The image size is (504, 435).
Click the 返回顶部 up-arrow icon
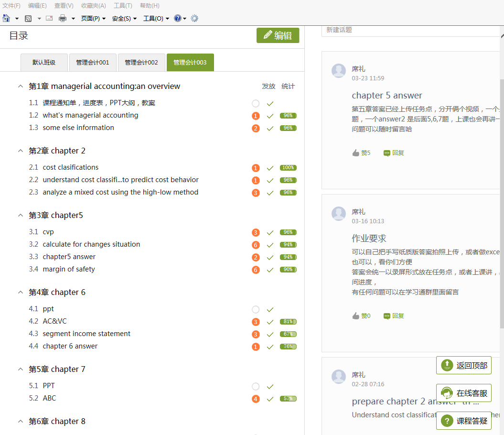tap(447, 365)
